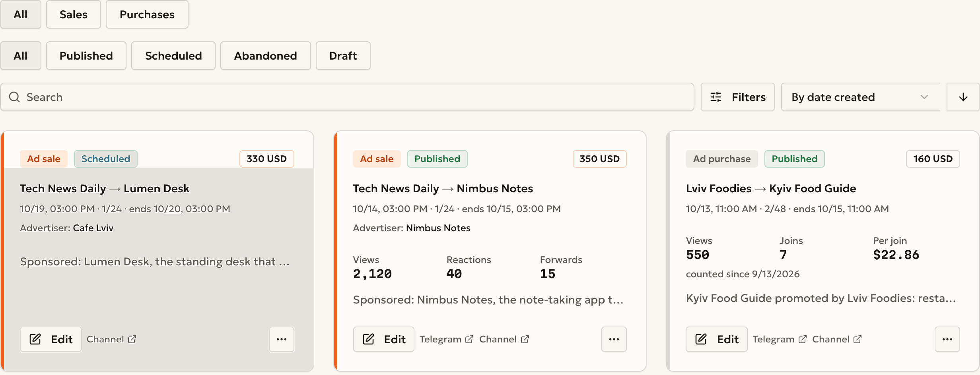
Task: Open more options on Nimbus Notes card
Action: [614, 339]
